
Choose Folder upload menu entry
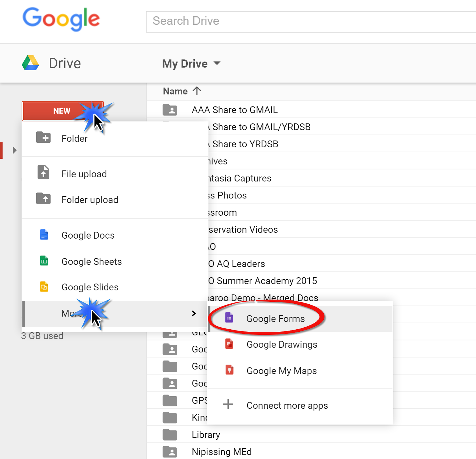[115, 200]
